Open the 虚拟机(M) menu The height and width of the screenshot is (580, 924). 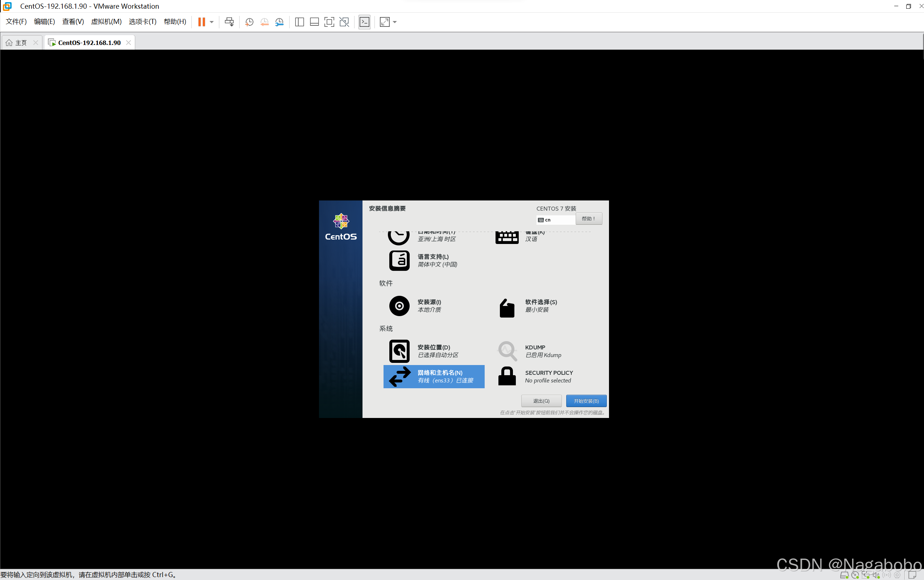click(106, 21)
